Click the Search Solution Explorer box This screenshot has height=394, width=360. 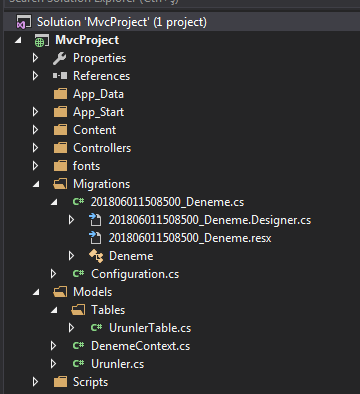pos(180,2)
